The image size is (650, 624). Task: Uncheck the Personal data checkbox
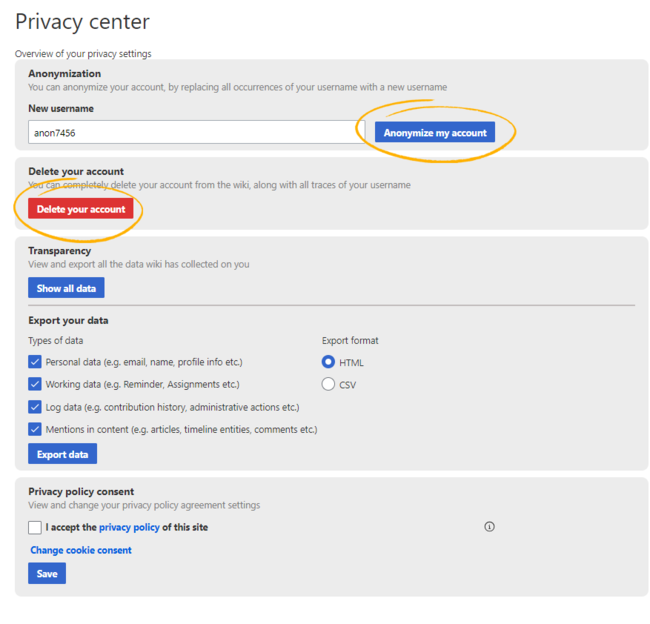35,362
